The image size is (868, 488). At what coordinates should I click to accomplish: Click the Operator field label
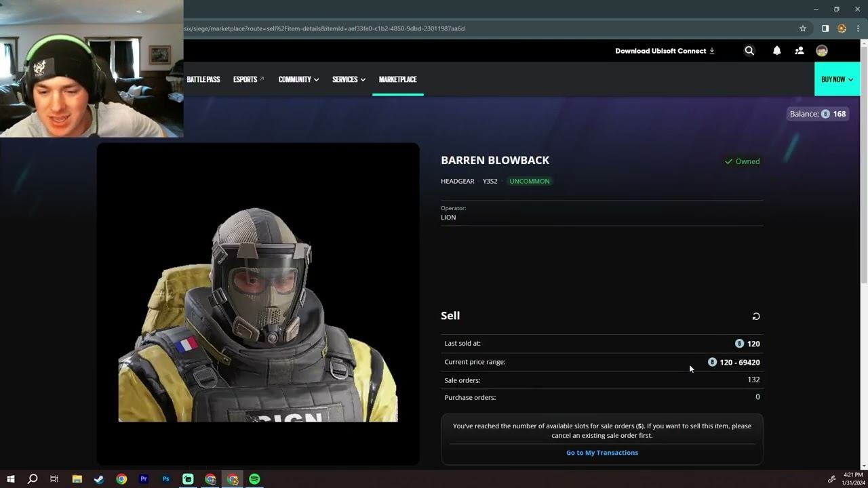[x=454, y=208]
